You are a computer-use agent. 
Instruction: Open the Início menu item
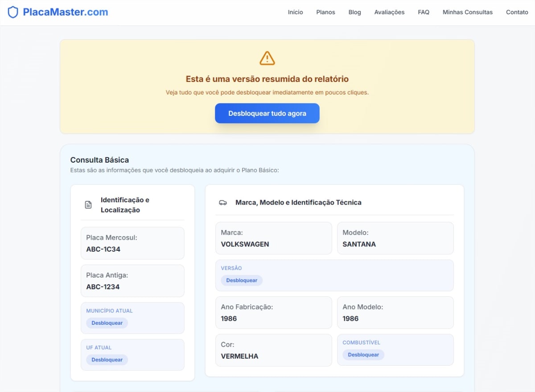point(295,12)
